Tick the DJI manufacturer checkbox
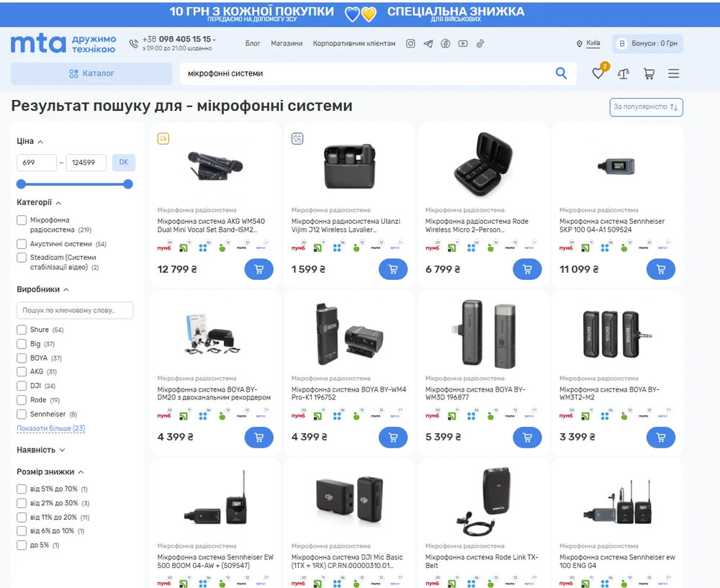 [22, 386]
